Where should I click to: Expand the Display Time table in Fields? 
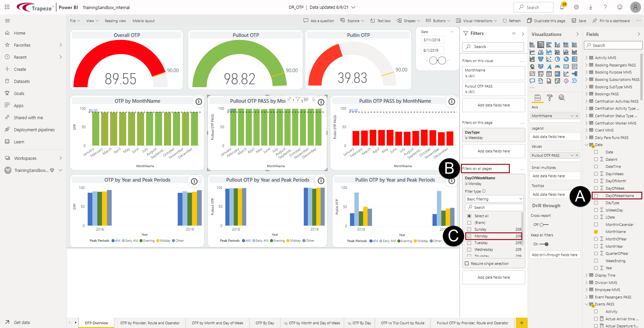[x=587, y=275]
